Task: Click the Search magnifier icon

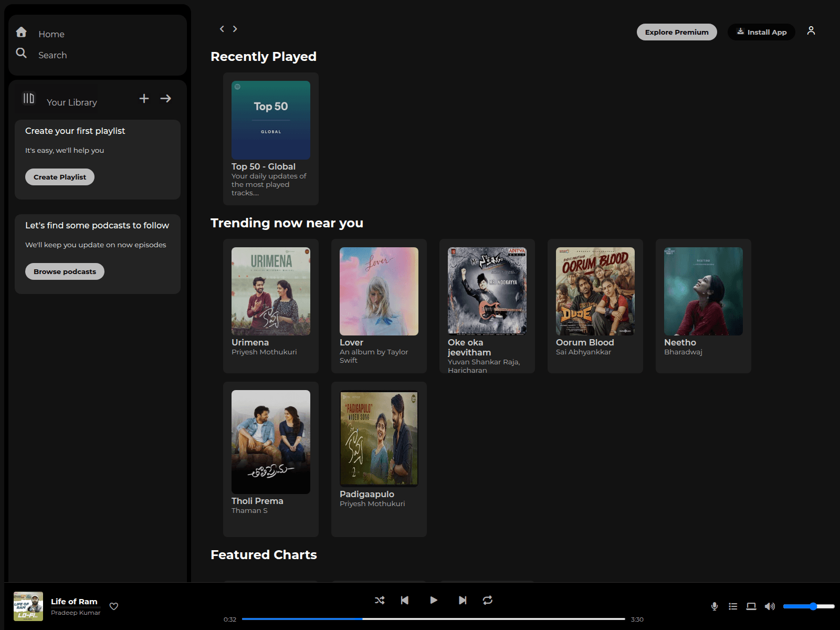Action: [21, 53]
